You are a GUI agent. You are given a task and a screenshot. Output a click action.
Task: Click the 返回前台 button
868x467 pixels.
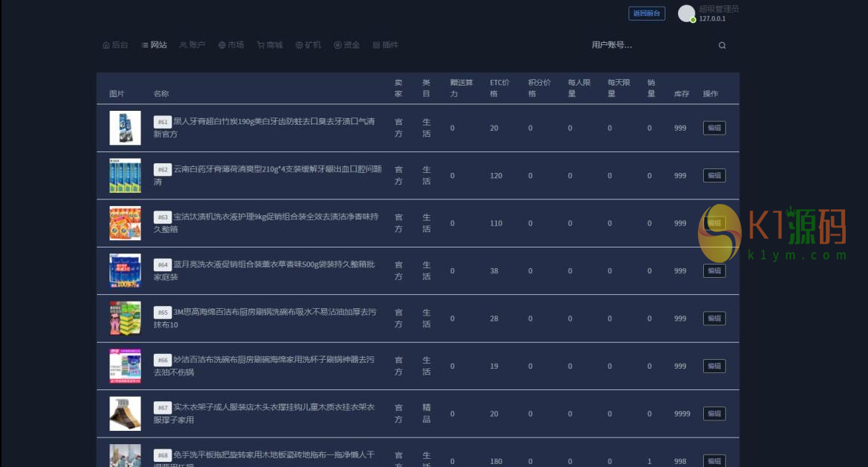(x=647, y=13)
